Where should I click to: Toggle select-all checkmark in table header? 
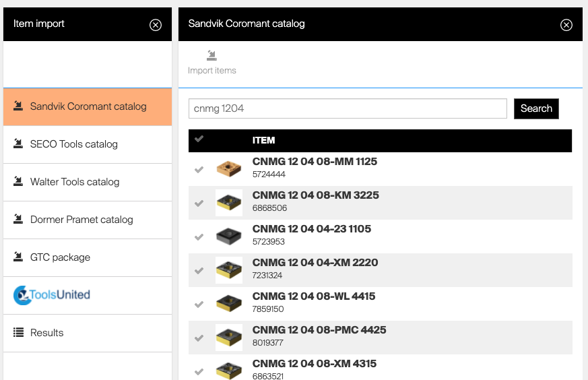point(199,139)
